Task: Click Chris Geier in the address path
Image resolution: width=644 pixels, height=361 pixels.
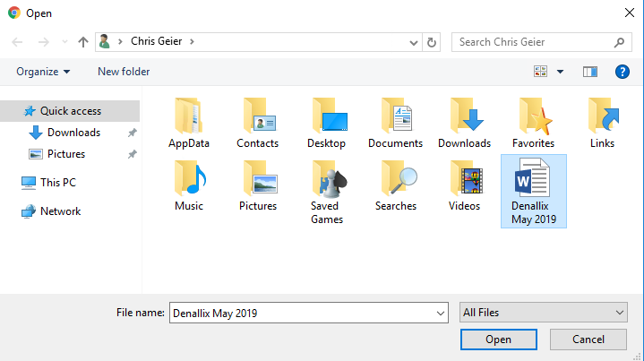Action: [x=157, y=41]
